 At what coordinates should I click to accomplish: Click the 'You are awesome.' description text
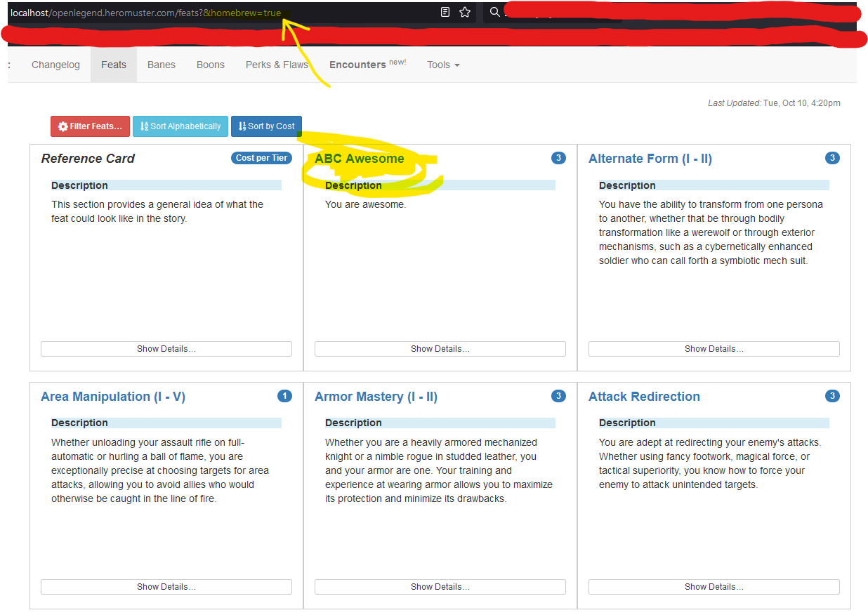point(365,205)
